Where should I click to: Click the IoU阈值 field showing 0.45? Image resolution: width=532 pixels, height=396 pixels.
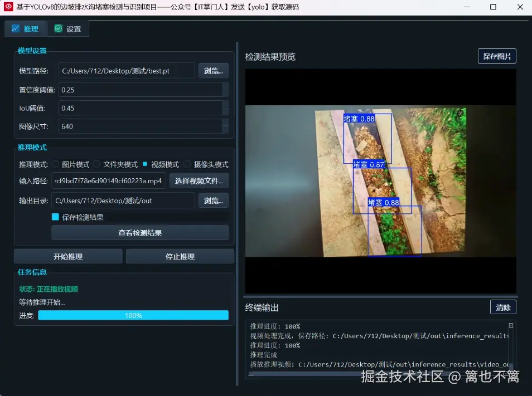[x=141, y=108]
